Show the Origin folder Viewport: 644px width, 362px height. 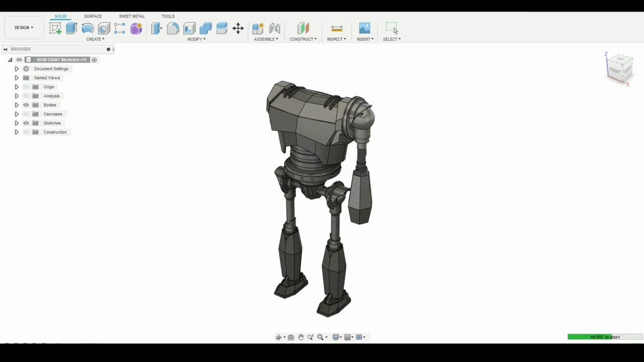click(26, 87)
